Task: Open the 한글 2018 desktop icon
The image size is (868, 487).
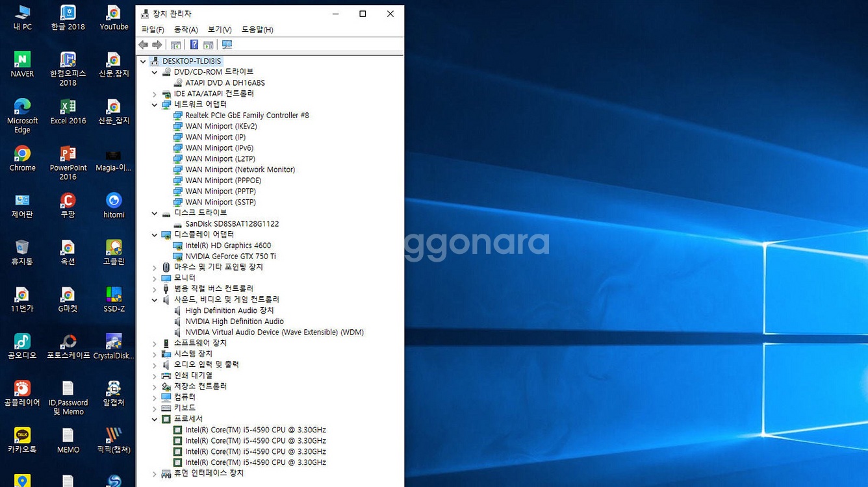Action: pyautogui.click(x=68, y=18)
